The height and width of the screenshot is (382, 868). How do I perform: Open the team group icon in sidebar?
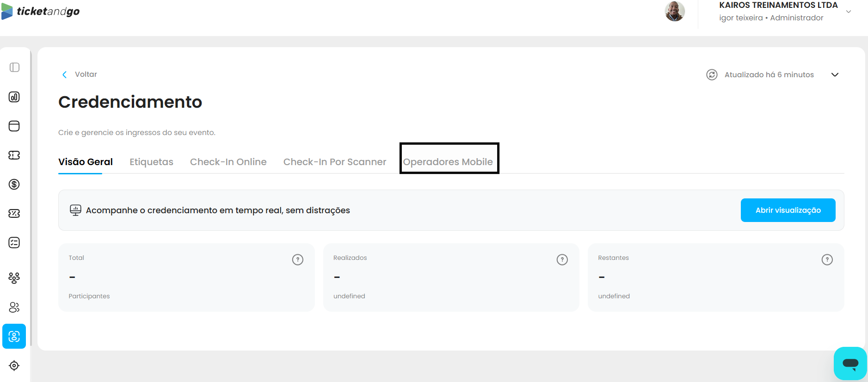[14, 277]
